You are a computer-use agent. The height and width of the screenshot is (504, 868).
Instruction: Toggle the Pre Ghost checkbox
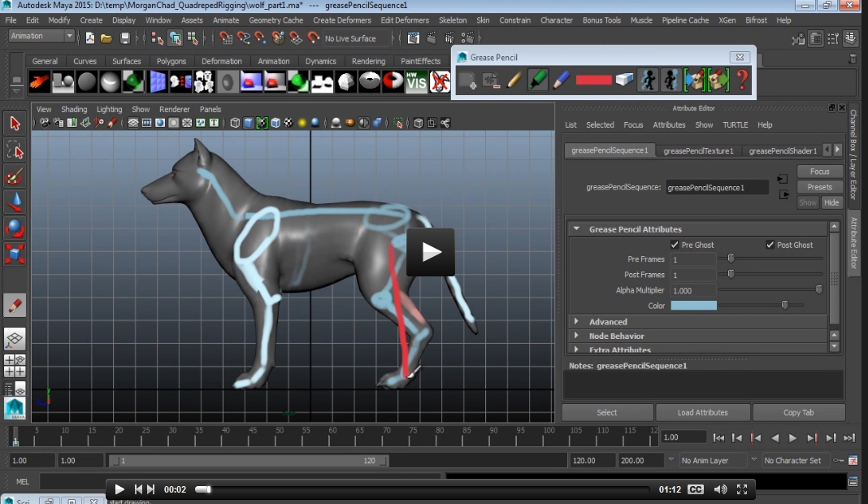pyautogui.click(x=675, y=245)
